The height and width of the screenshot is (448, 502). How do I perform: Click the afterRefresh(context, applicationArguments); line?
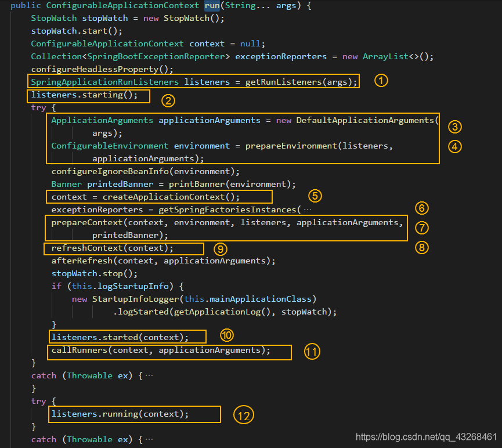click(x=163, y=261)
